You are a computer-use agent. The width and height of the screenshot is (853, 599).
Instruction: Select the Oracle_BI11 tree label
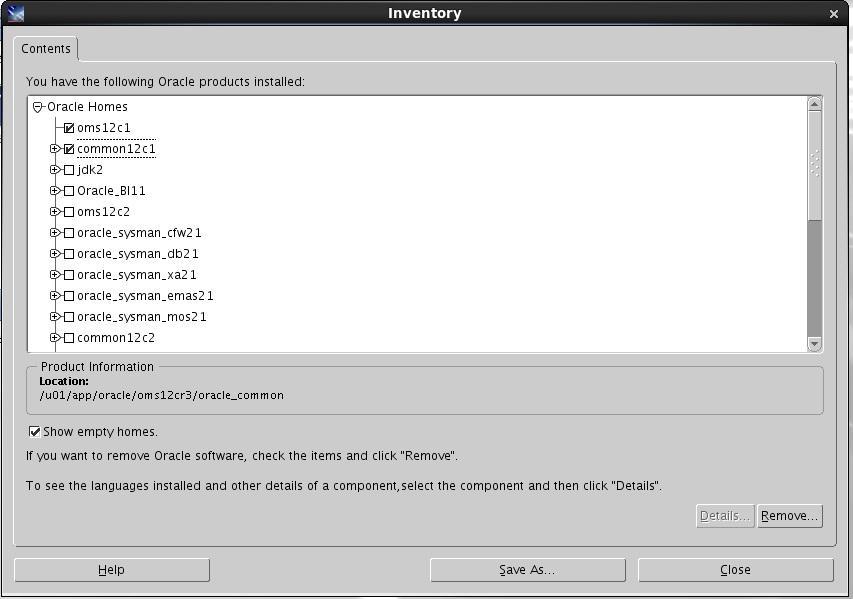point(112,191)
